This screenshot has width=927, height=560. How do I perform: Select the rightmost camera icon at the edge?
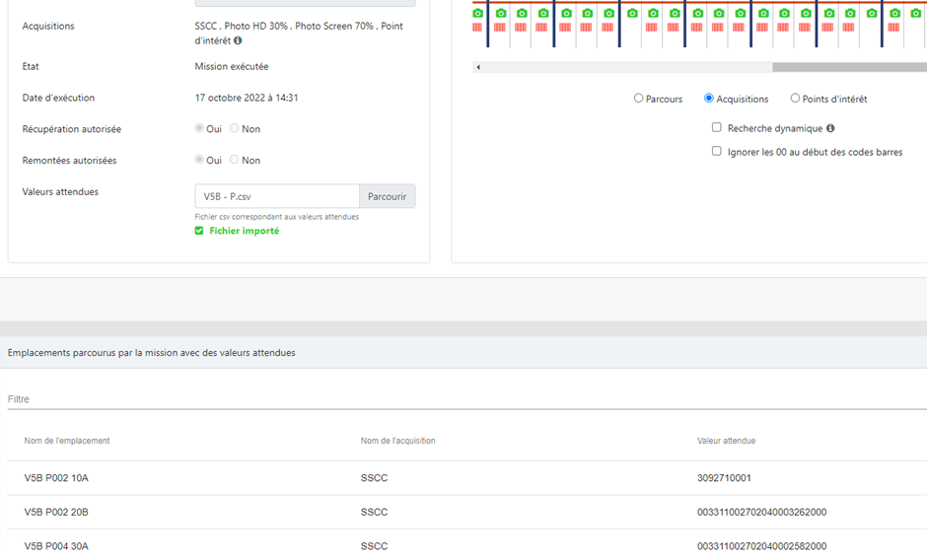coord(916,13)
